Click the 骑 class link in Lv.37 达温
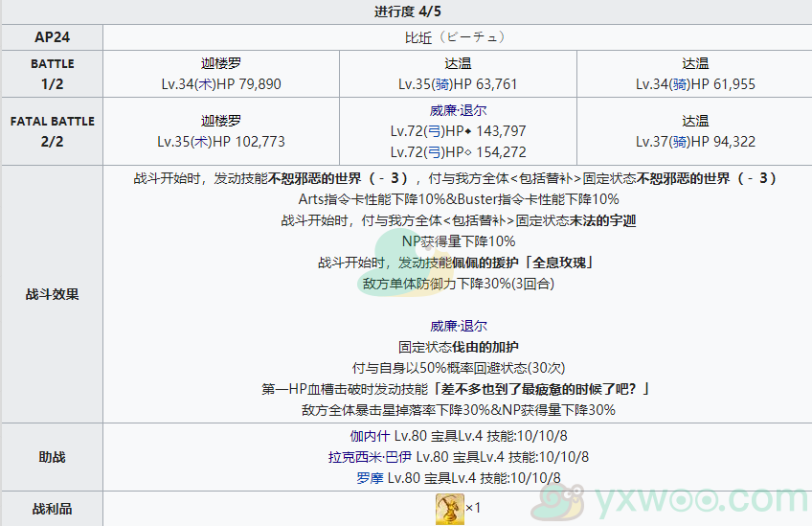Image resolution: width=812 pixels, height=526 pixels. tap(681, 142)
